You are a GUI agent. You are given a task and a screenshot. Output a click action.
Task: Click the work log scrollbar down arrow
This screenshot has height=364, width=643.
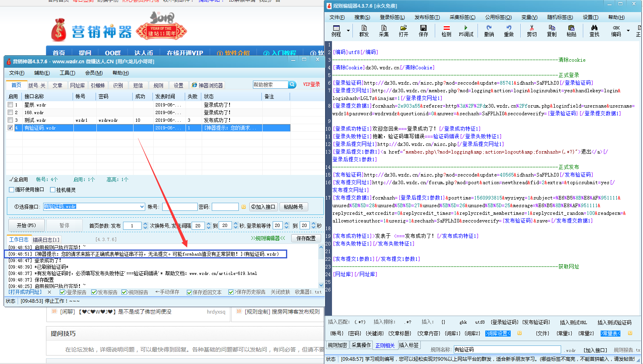(321, 285)
